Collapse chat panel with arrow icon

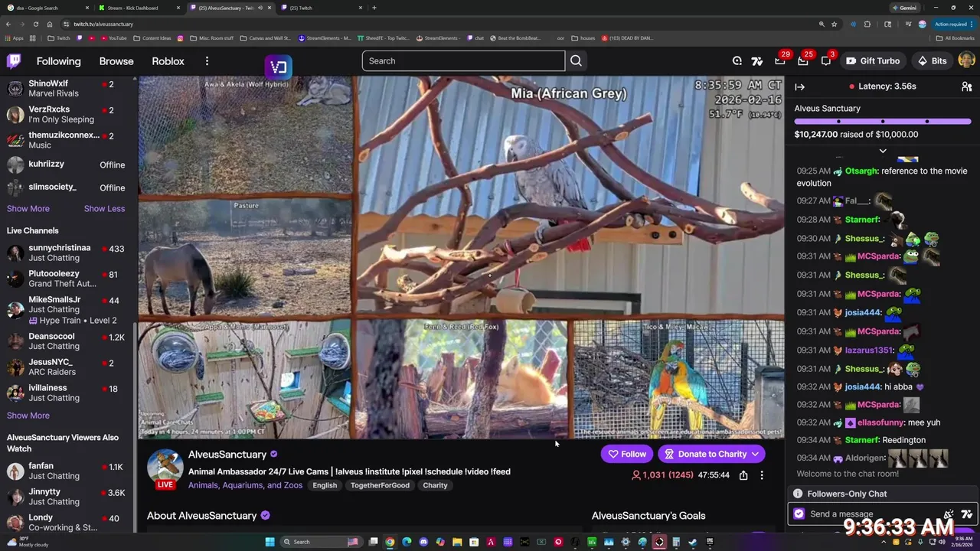click(799, 86)
